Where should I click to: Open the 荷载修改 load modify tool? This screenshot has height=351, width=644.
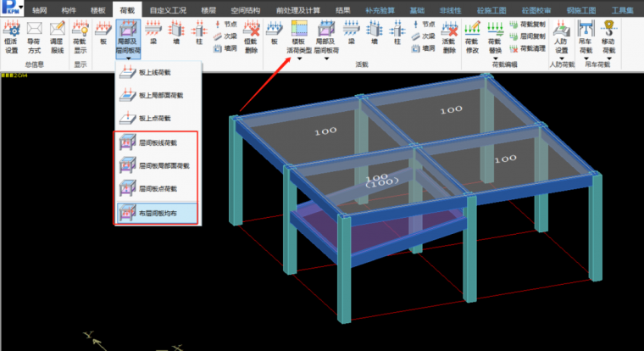pos(472,38)
